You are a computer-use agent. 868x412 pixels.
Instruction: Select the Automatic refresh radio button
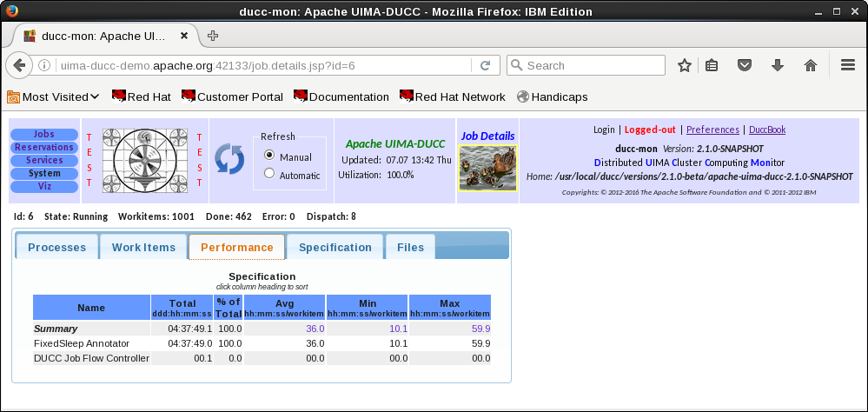click(x=269, y=174)
